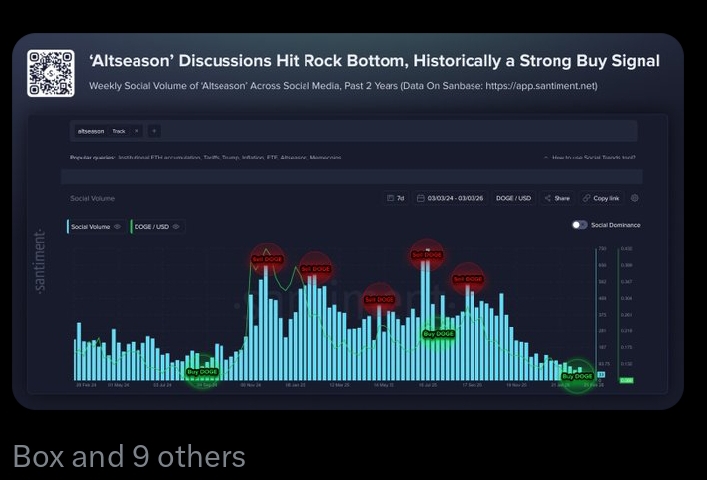707x480 pixels.
Task: Select the DOGE / USD asset selector
Action: tap(515, 198)
